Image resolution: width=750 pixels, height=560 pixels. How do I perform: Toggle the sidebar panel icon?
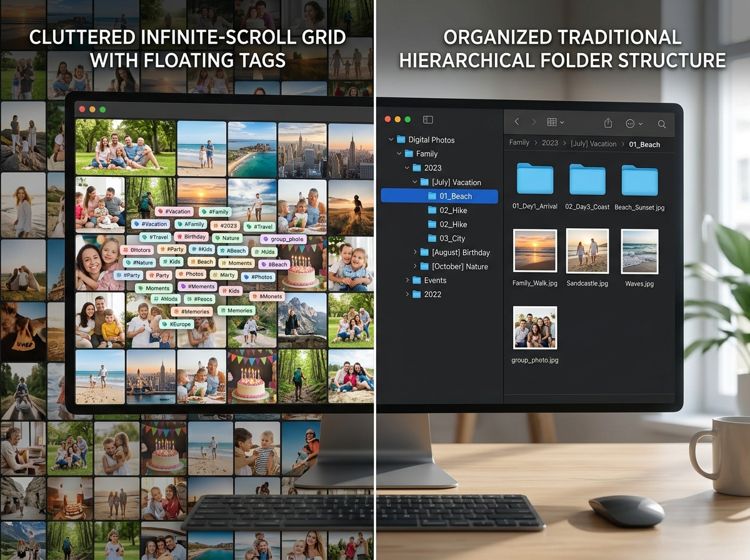[x=428, y=119]
